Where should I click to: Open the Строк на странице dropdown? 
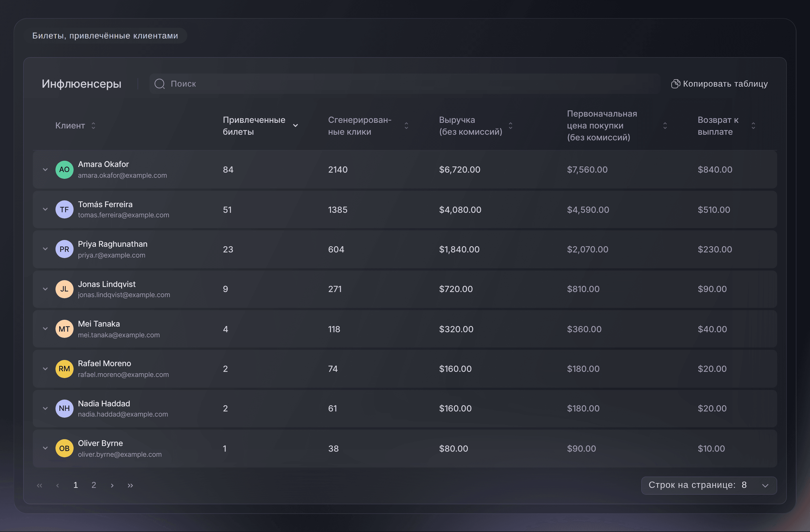(x=709, y=485)
